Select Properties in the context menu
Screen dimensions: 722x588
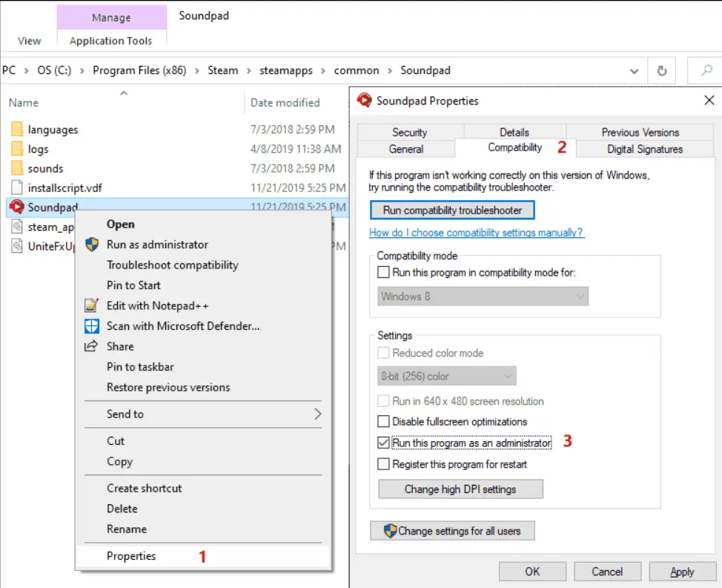202,556
